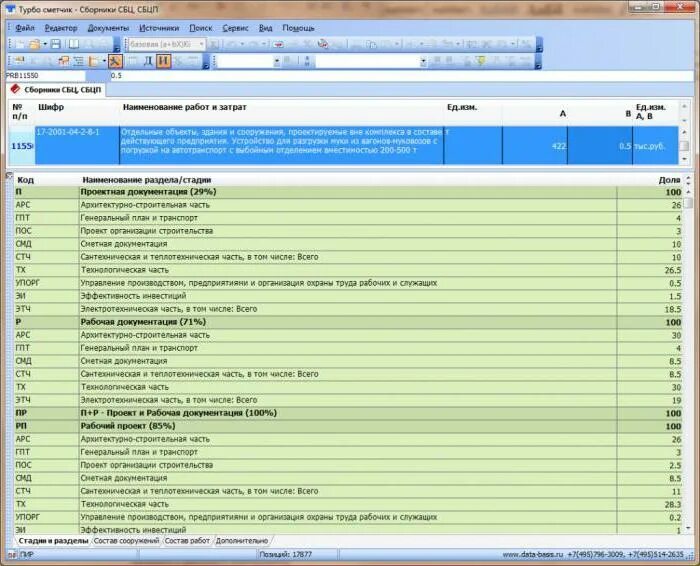Open the first empty combo box dropdown arrow

(277, 61)
